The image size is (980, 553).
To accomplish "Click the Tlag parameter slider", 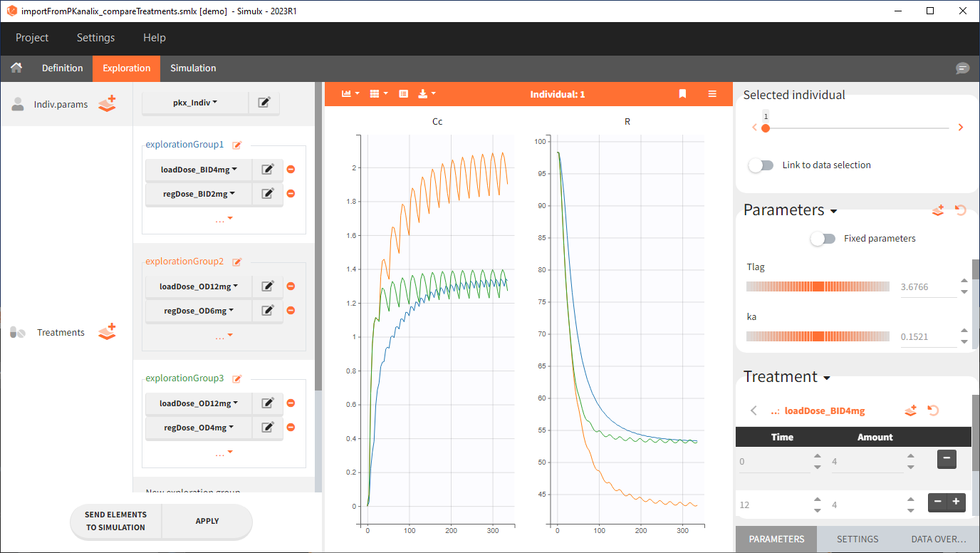I will click(818, 286).
